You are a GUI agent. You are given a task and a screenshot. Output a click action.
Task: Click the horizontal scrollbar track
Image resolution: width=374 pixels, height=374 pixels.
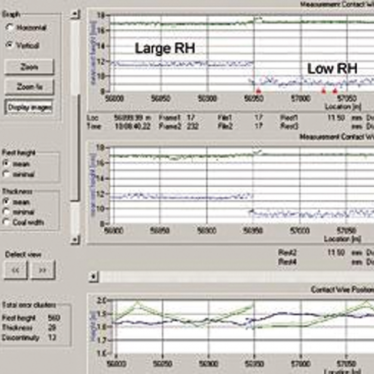click(x=236, y=277)
